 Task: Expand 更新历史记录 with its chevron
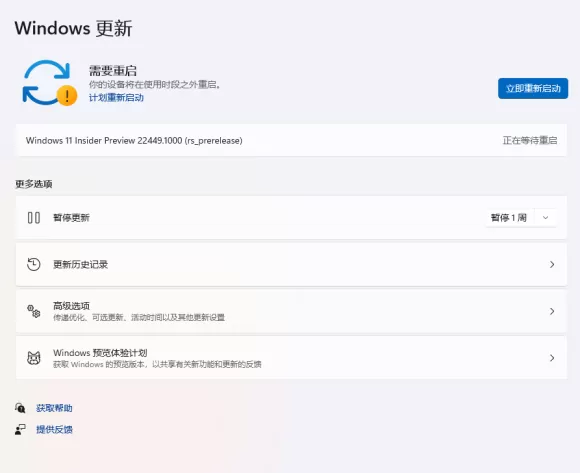coord(552,264)
